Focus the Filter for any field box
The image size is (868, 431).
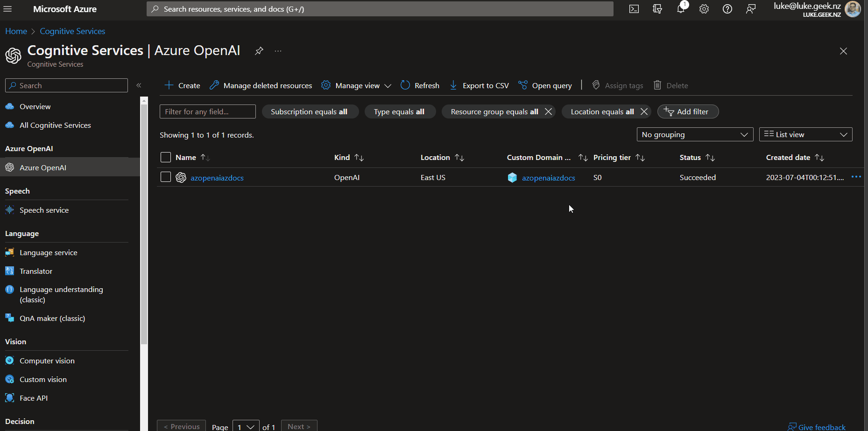point(208,111)
